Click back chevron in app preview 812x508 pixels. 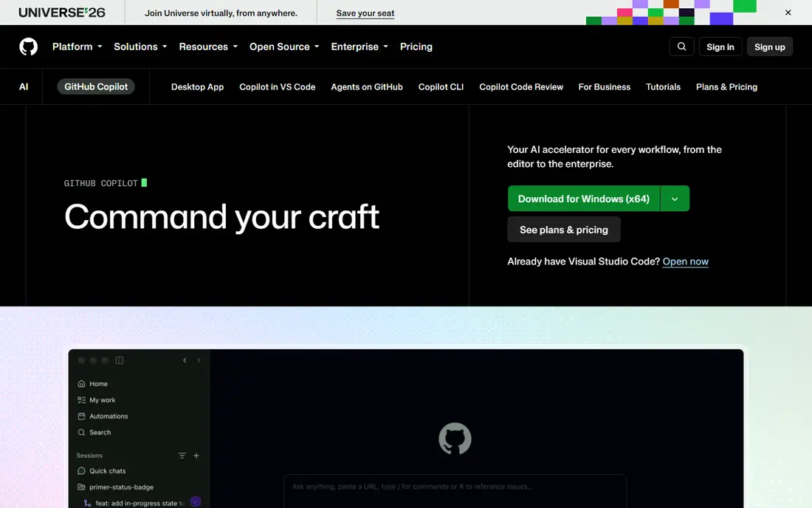185,360
